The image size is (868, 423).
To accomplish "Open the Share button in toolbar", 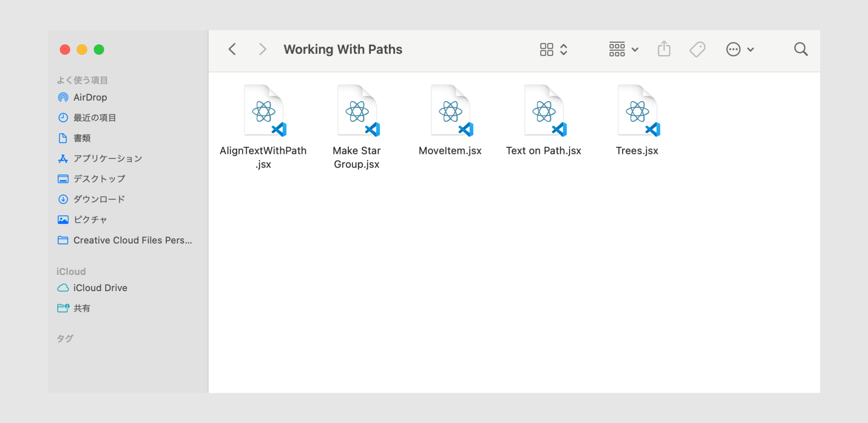I will click(x=664, y=49).
